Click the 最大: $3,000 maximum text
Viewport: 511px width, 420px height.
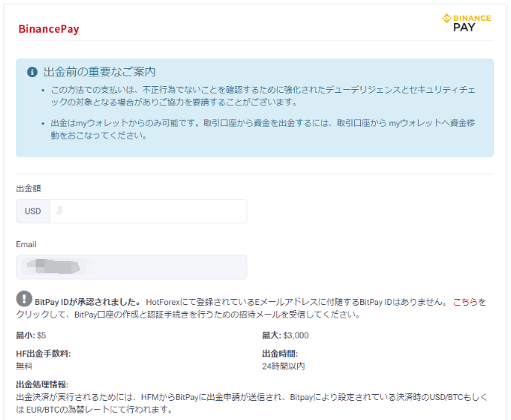click(x=285, y=335)
